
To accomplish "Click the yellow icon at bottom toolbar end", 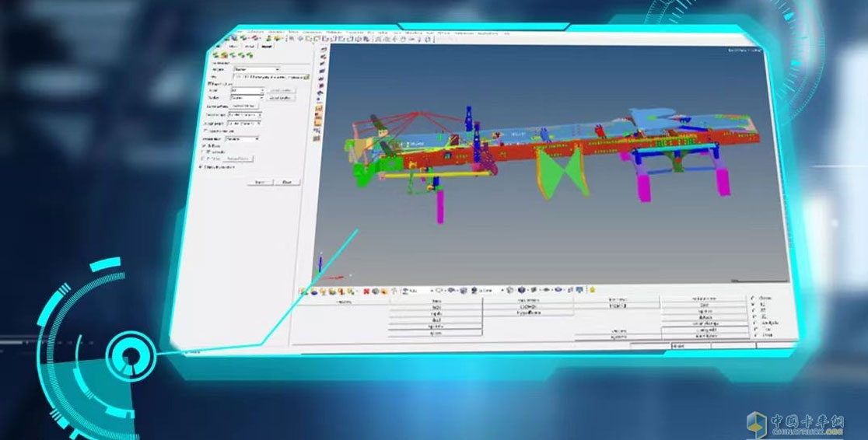I will click(x=592, y=290).
